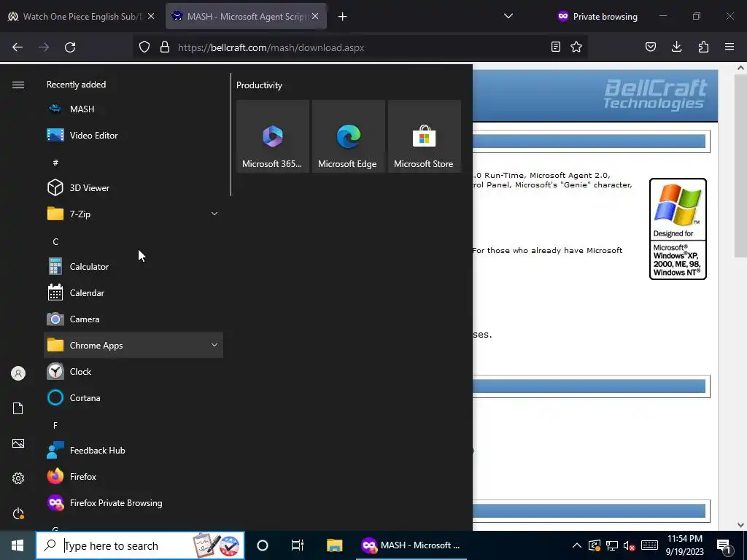Open Documents from Start sidebar

18,408
